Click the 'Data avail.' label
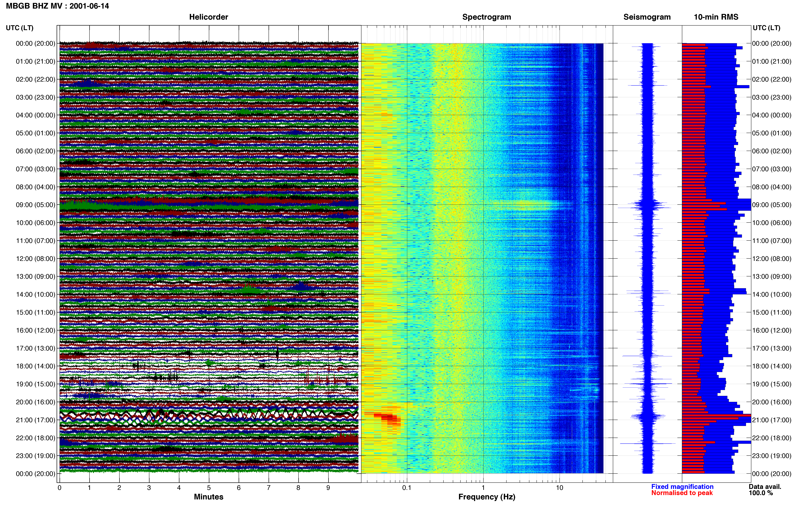 (765, 486)
